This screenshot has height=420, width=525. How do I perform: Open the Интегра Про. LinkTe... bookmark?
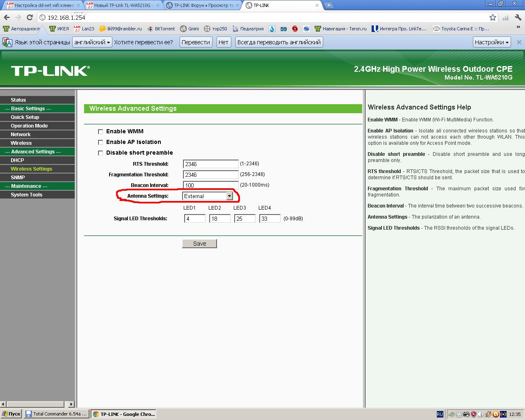click(399, 29)
